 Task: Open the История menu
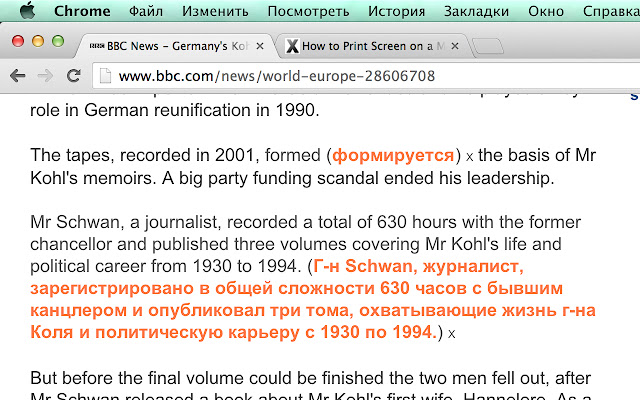(396, 11)
